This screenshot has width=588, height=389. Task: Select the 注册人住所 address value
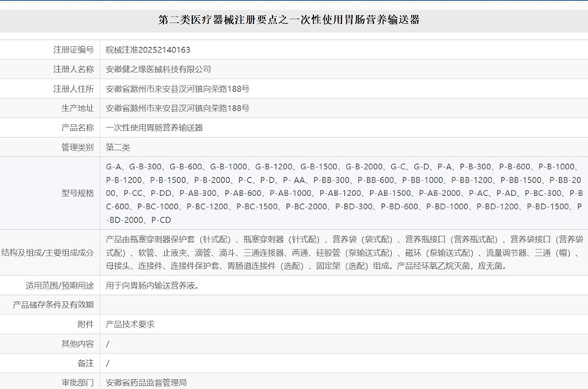177,89
